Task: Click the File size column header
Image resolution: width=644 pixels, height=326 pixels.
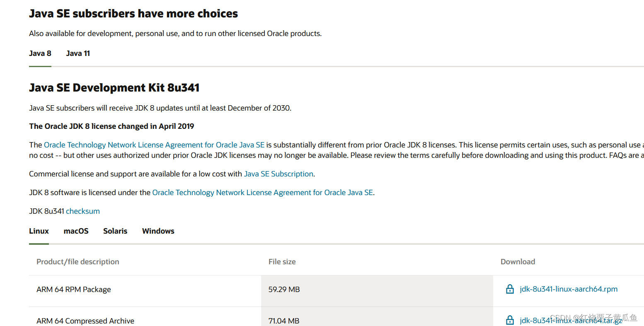Action: click(x=282, y=262)
